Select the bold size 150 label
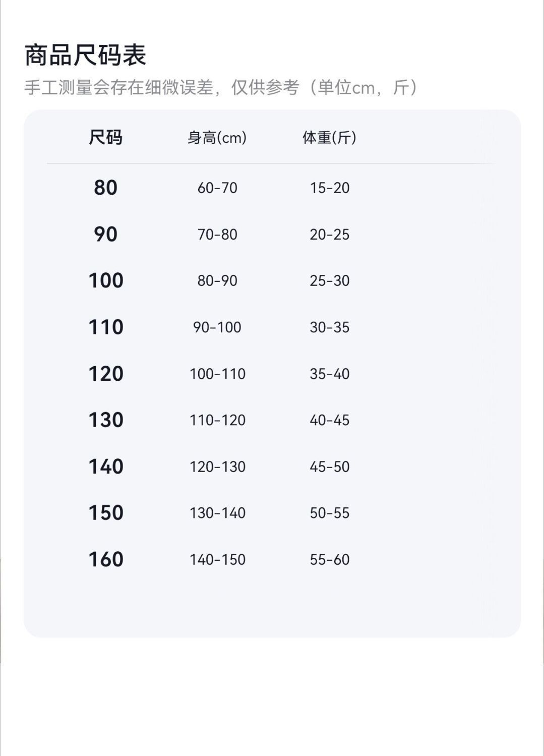 (x=106, y=513)
